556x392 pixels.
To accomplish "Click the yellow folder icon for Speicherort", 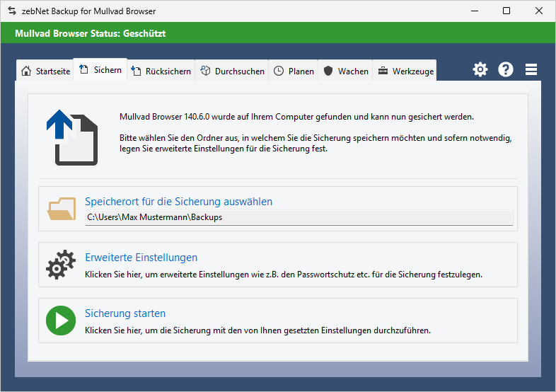I will (x=62, y=209).
